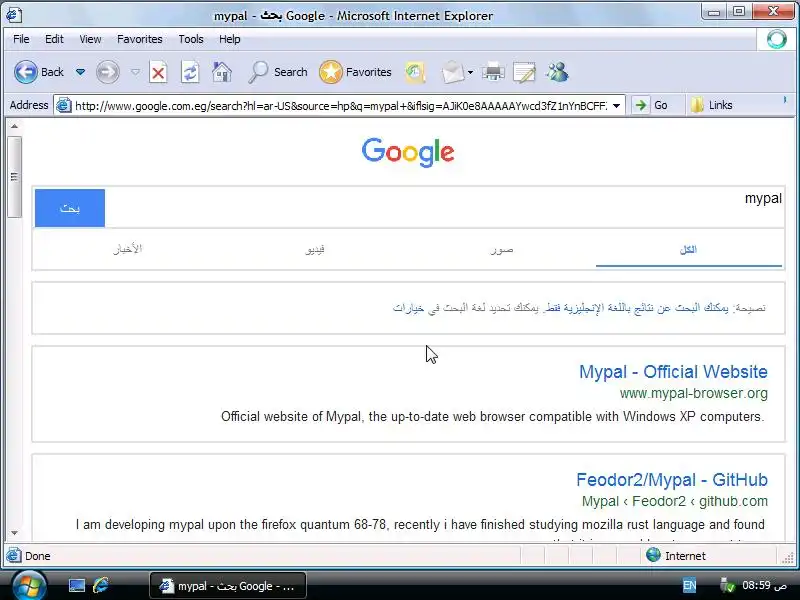The height and width of the screenshot is (600, 800).
Task: Open the Edit menu
Action: [x=54, y=39]
